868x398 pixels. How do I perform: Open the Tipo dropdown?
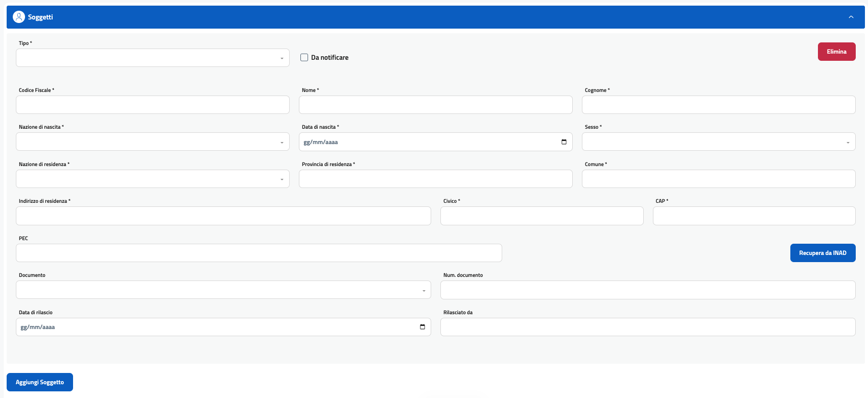152,58
